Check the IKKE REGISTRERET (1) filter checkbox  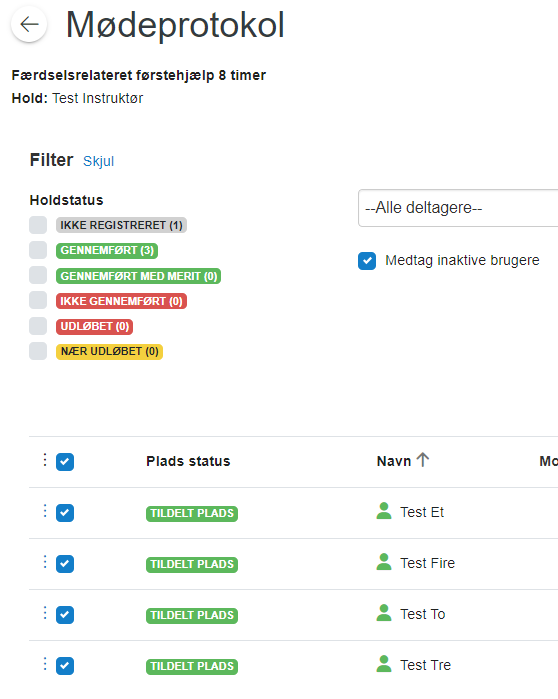(x=38, y=225)
